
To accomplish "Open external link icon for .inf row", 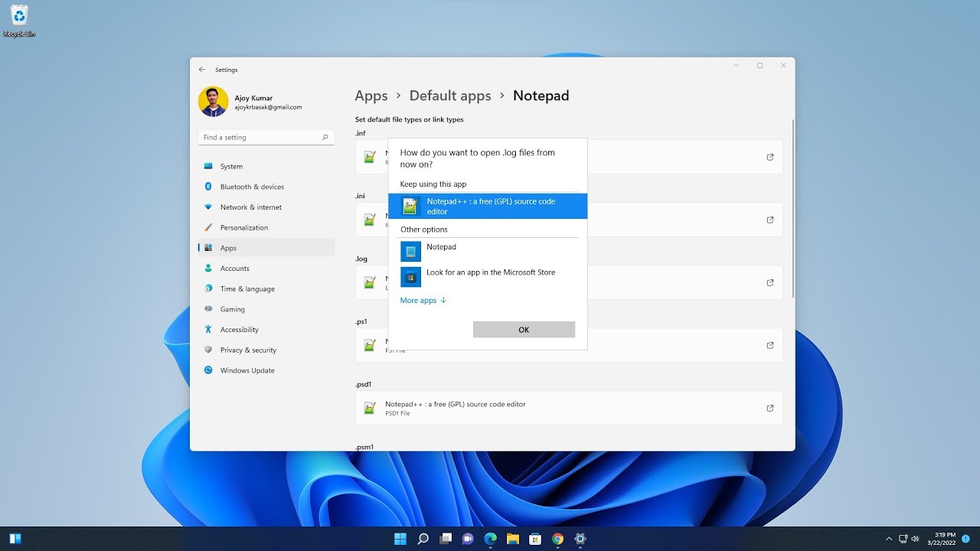I will [770, 157].
